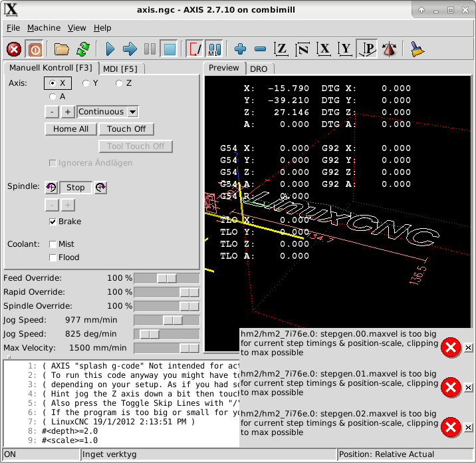Start spindle clockwise
The height and width of the screenshot is (463, 476).
click(x=100, y=188)
